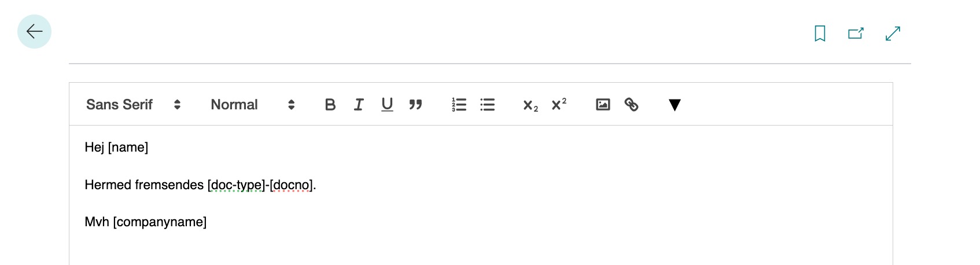Insert an image into the editor

click(x=603, y=105)
